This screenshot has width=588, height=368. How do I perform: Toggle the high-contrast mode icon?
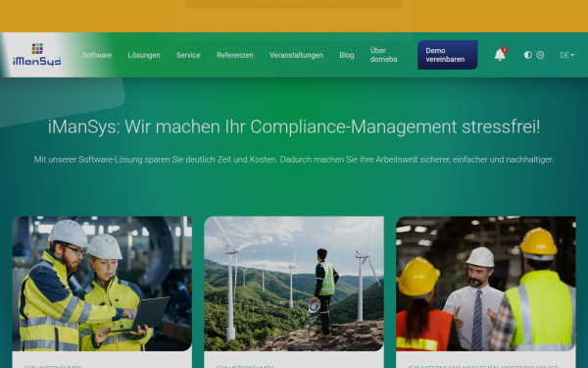527,55
